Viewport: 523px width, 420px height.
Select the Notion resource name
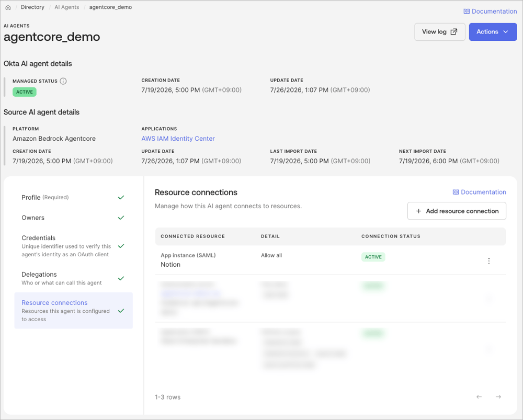(170, 265)
